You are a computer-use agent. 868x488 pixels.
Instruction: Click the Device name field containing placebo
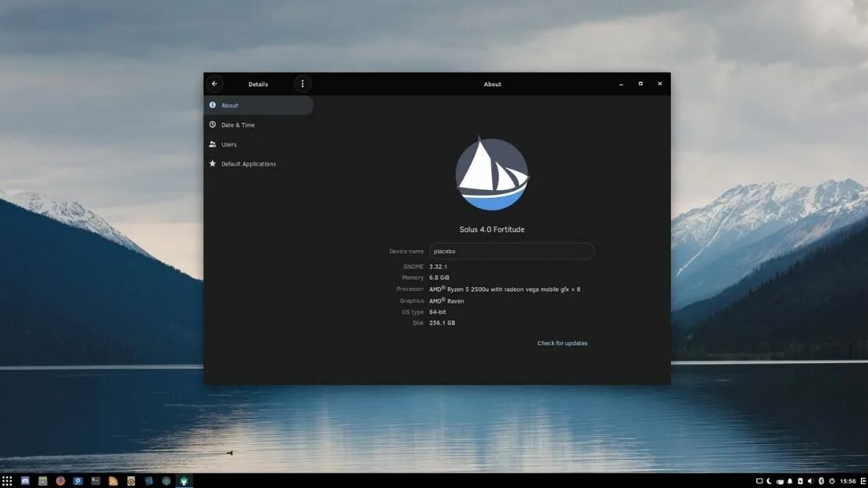pyautogui.click(x=511, y=251)
